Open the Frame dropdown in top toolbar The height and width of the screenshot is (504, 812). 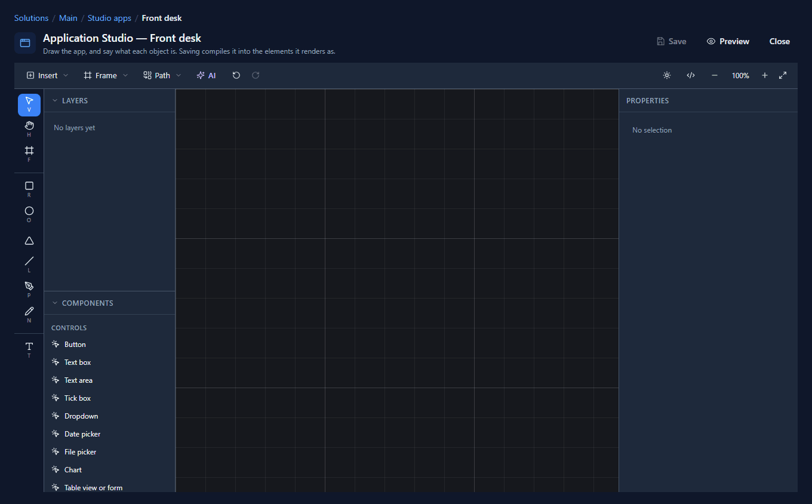pyautogui.click(x=106, y=75)
